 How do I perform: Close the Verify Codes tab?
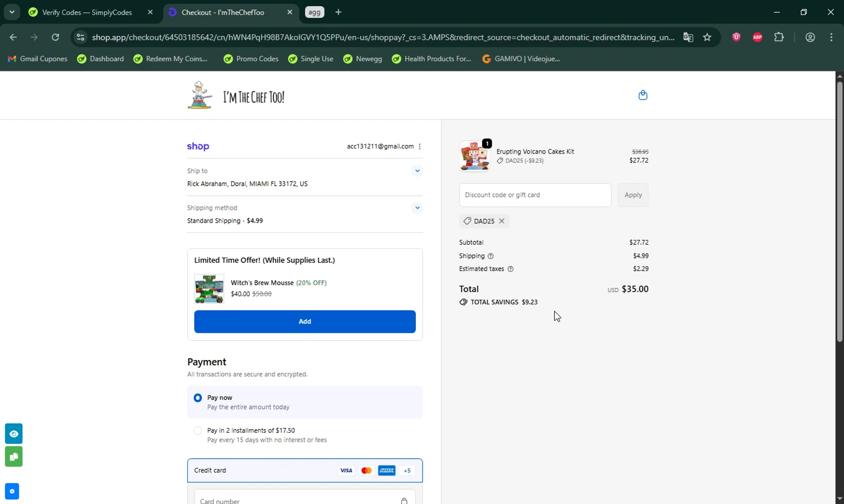pos(150,12)
